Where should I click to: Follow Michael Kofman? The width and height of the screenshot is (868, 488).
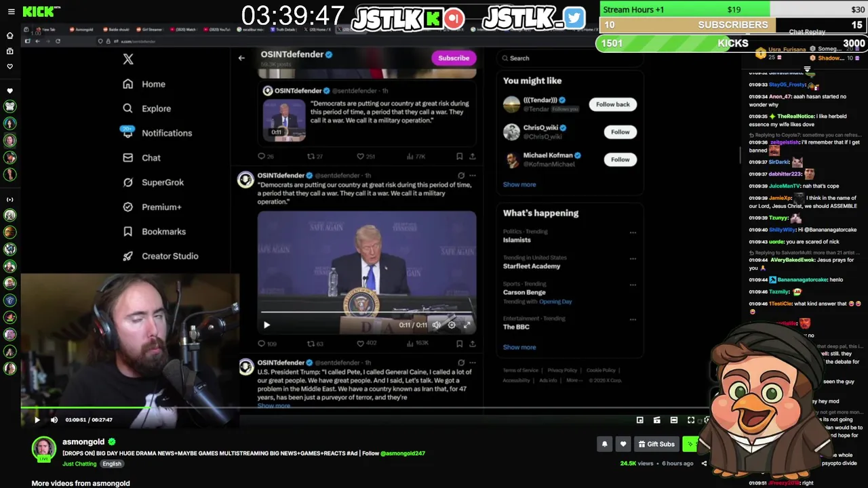[x=620, y=159]
